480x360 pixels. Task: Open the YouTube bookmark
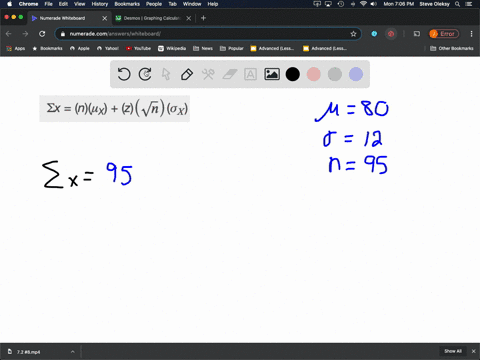pyautogui.click(x=138, y=48)
